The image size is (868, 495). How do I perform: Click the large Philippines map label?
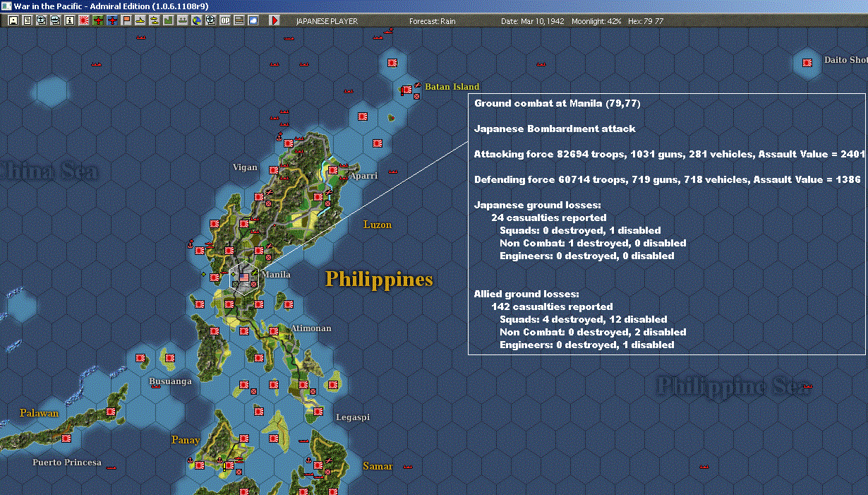[379, 280]
